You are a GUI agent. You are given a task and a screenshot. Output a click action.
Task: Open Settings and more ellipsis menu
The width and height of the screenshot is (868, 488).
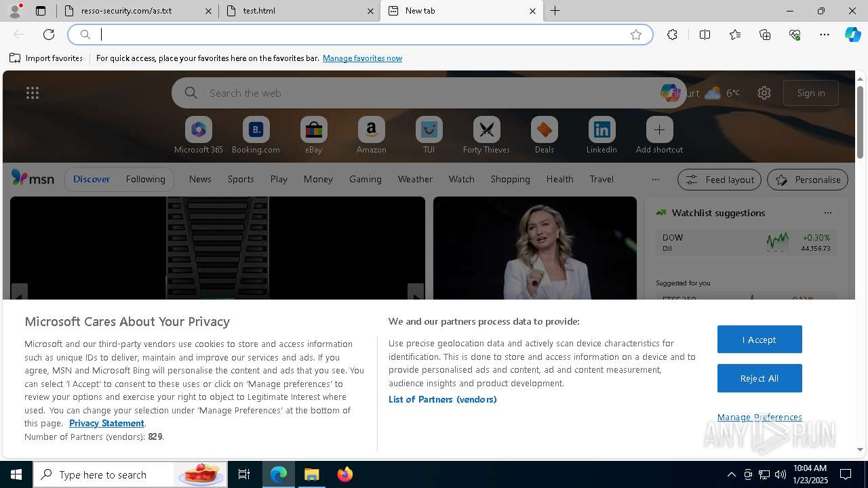[x=825, y=35]
